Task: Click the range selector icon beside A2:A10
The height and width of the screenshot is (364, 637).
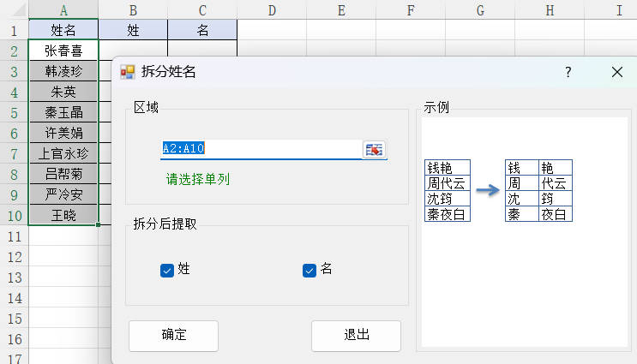Action: click(x=375, y=149)
